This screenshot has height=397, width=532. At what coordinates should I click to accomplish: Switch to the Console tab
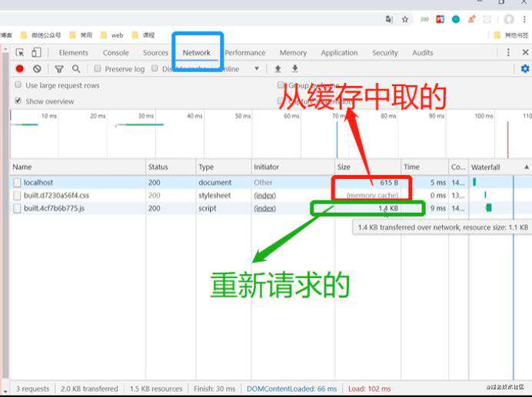coord(115,52)
